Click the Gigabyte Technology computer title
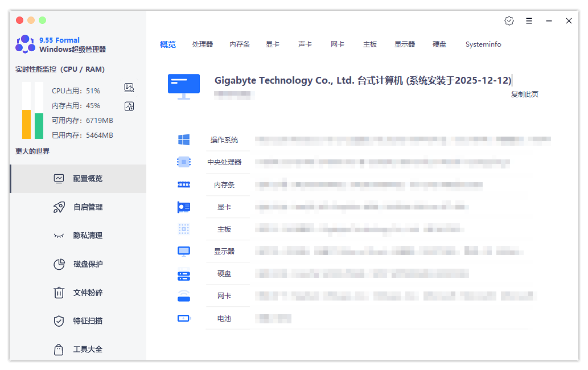588x370 pixels. pos(363,80)
